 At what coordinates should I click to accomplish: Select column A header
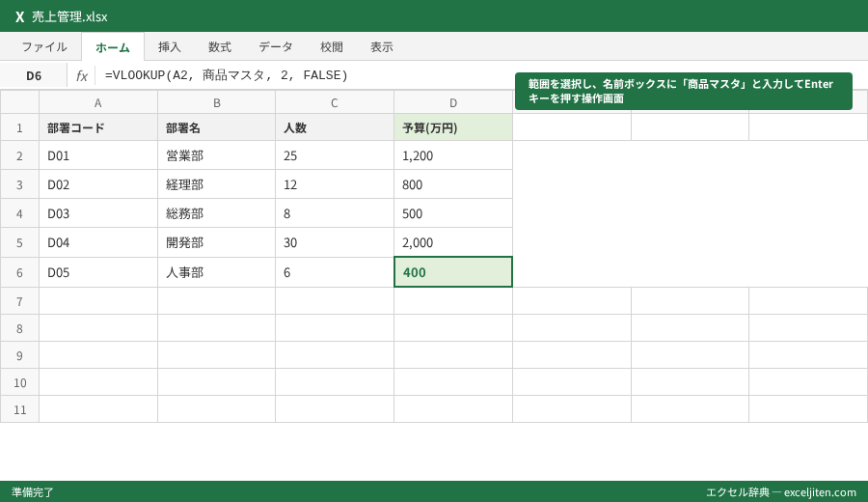98,102
